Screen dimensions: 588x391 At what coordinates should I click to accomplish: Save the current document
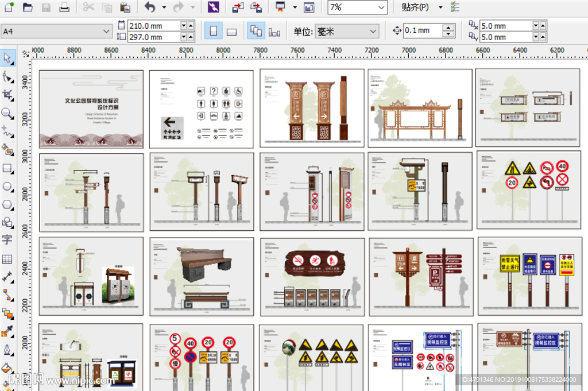point(46,7)
